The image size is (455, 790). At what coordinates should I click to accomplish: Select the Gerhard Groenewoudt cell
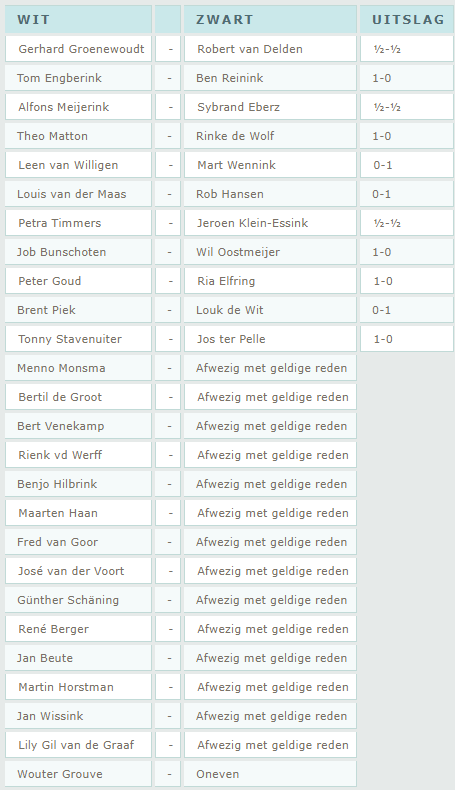tap(78, 49)
